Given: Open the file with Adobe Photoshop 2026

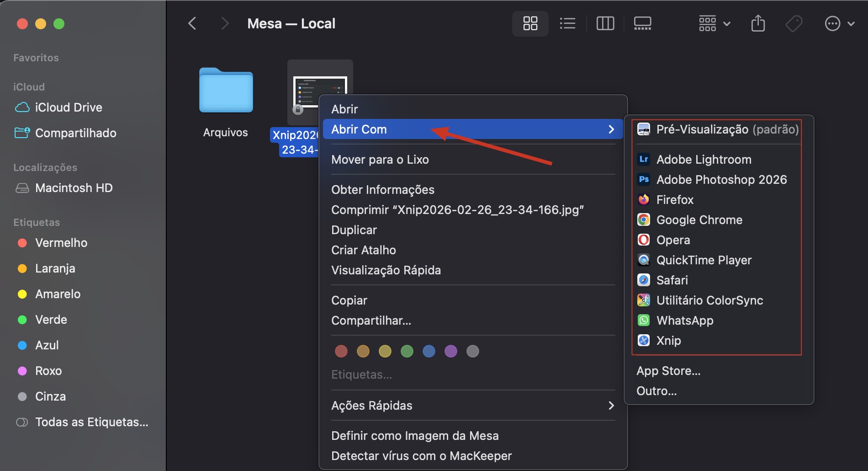Looking at the screenshot, I should point(721,179).
